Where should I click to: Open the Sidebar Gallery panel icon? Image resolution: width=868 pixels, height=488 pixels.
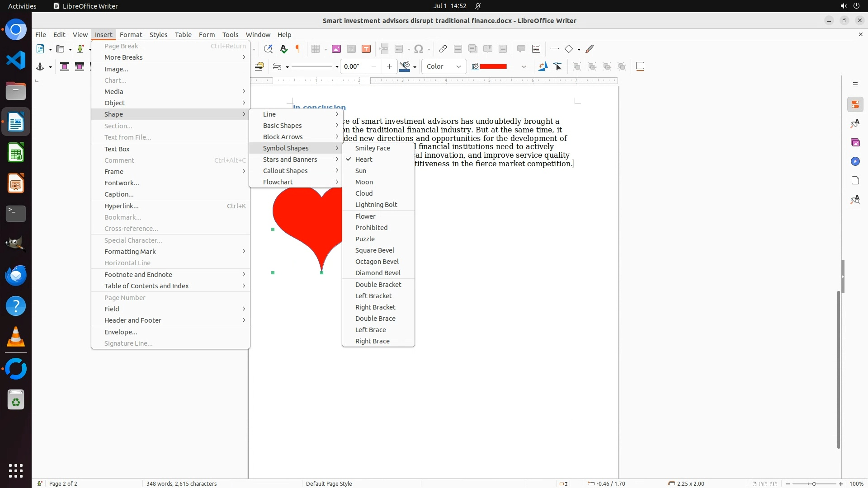tap(855, 143)
